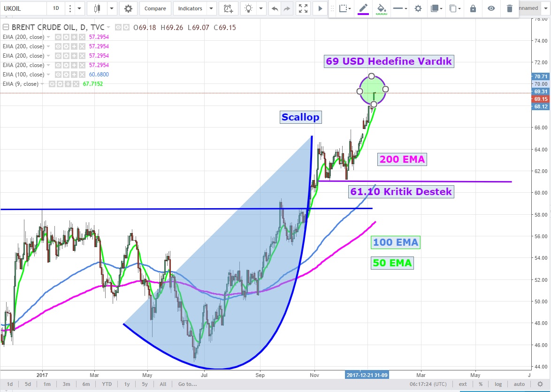Toggle log scale in bottom bar
Screen dimensions: 551x392
coord(498,384)
